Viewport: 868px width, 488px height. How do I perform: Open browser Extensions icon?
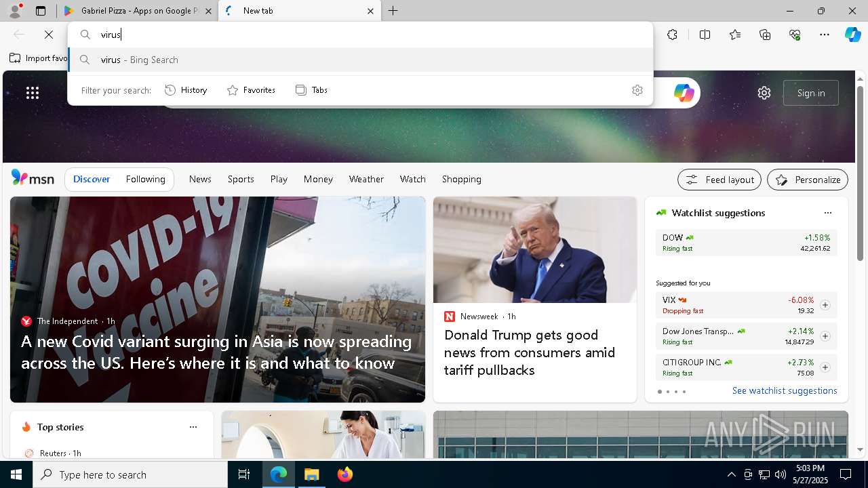pos(672,35)
